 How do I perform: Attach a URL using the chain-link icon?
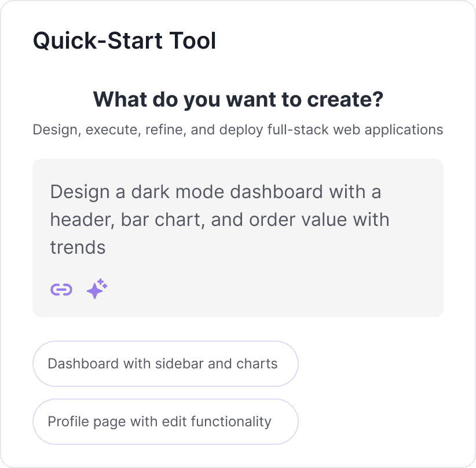point(61,290)
